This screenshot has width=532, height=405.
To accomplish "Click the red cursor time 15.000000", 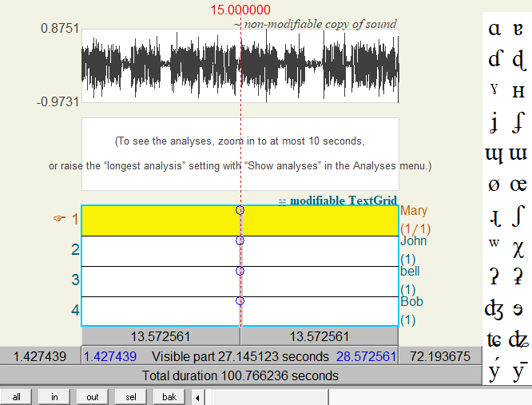I will [x=240, y=10].
